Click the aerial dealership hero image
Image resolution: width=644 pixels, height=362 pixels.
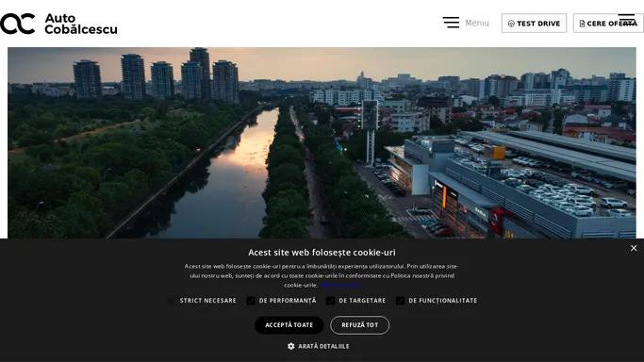coord(322,143)
